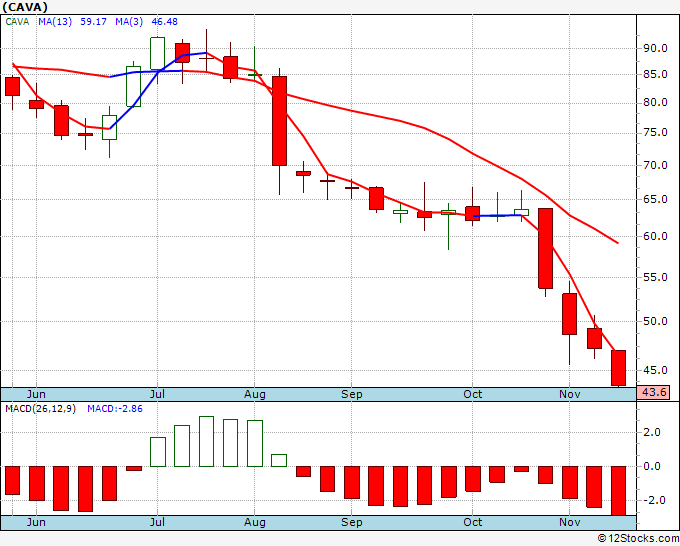Viewport: 680px width, 546px height.
Task: Click Jun on the MACD panel axis
Action: (x=36, y=522)
